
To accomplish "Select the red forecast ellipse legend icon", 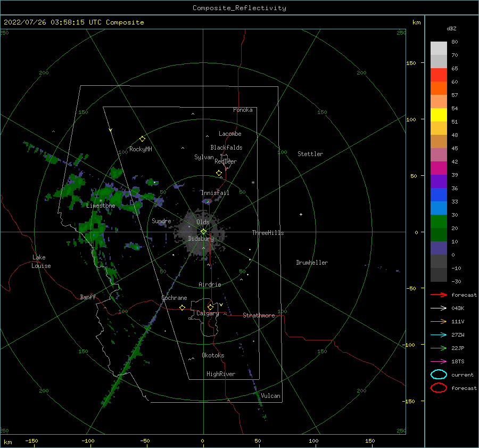I will pyautogui.click(x=439, y=388).
